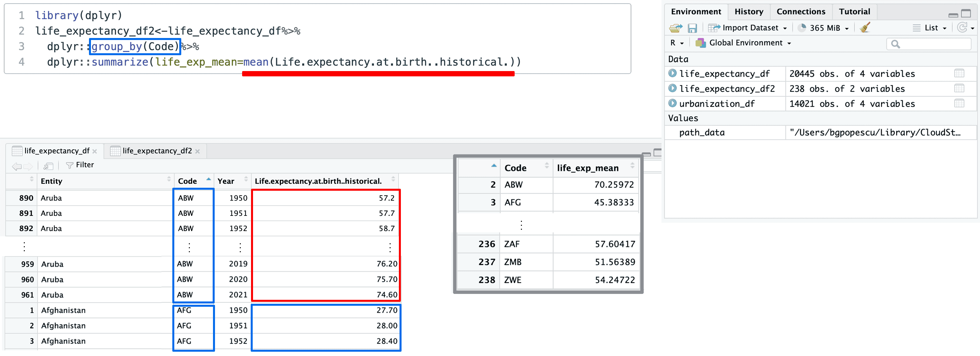Click the save workspace floppy disk icon
Viewport: 980px width, 356px height.
click(x=692, y=28)
